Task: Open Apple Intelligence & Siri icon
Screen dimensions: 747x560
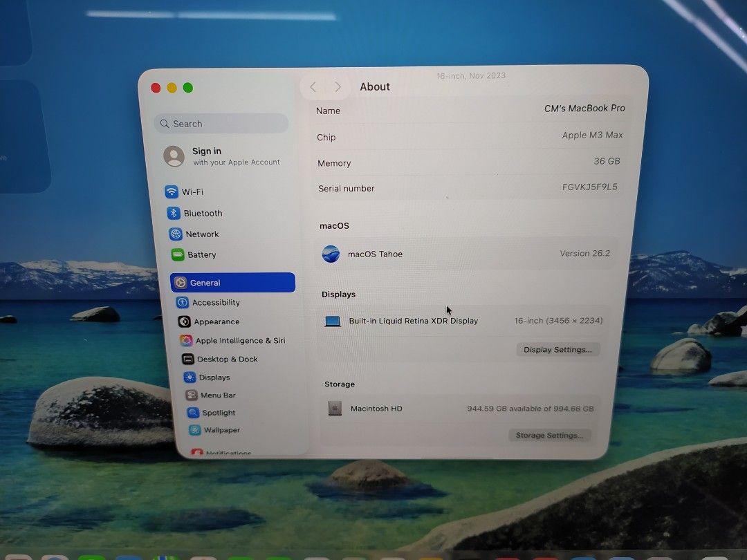Action: [x=186, y=340]
